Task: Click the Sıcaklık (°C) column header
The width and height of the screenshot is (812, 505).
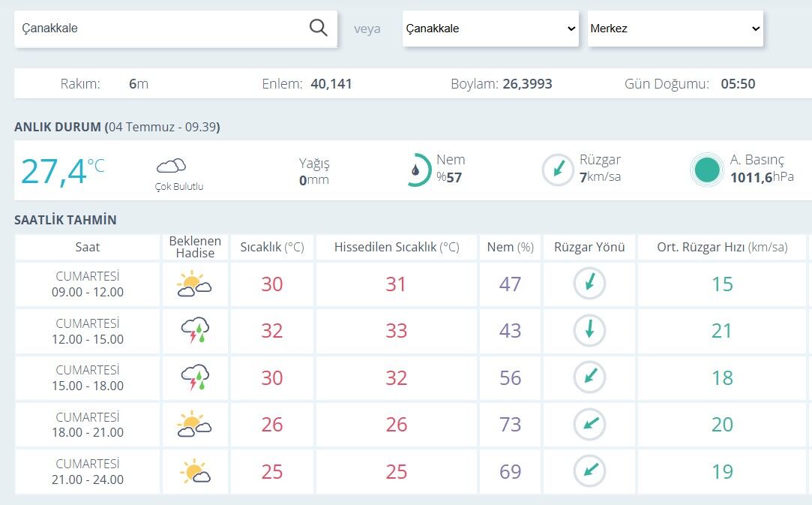Action: (x=272, y=247)
